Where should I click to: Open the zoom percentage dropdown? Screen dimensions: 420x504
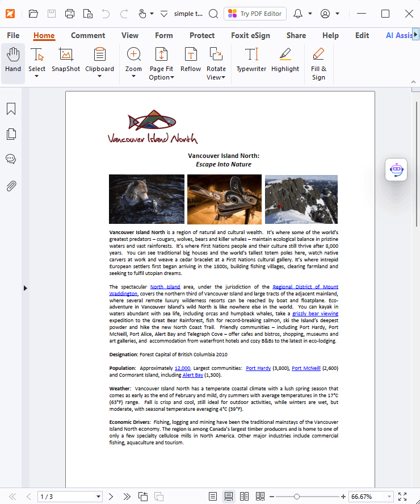389,497
